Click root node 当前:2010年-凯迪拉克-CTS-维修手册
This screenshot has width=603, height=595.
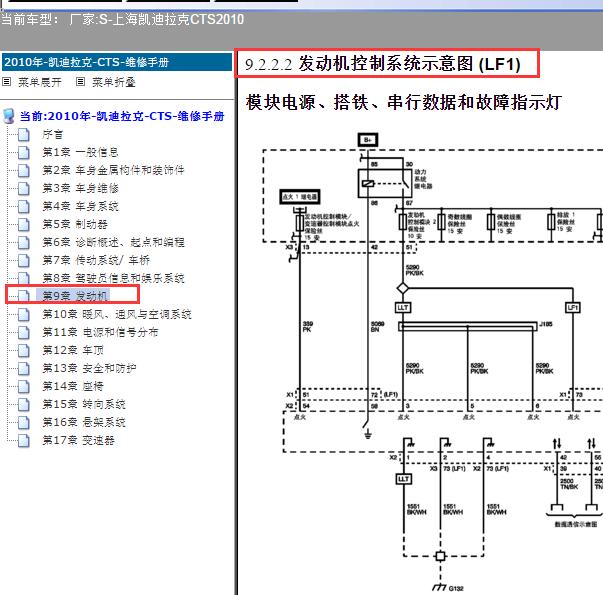[122, 116]
